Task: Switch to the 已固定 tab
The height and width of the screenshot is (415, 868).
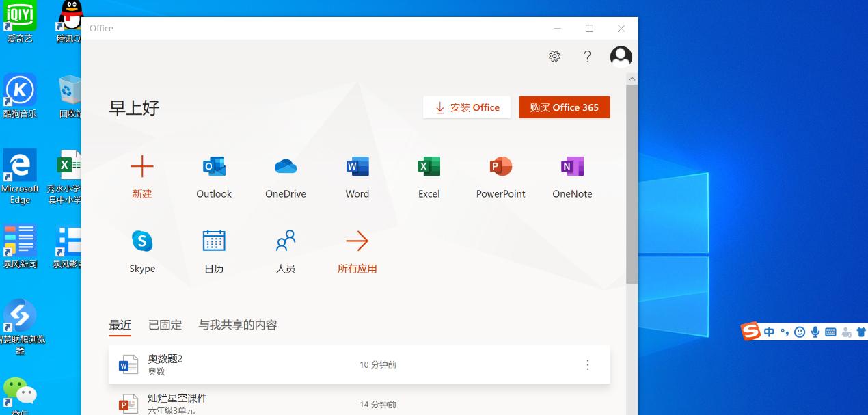Action: (x=165, y=325)
